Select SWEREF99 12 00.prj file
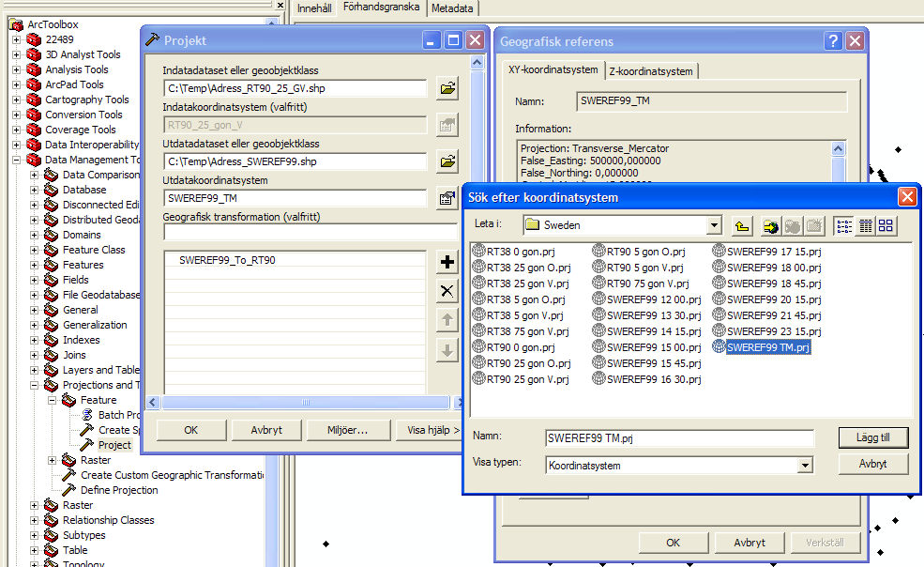Screen dimensions: 924x567 click(647, 299)
